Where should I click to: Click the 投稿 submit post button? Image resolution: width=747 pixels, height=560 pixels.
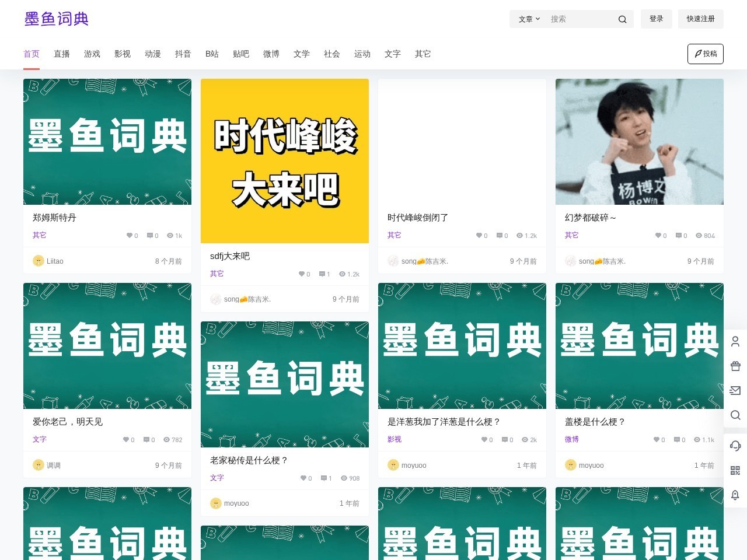[x=706, y=54]
